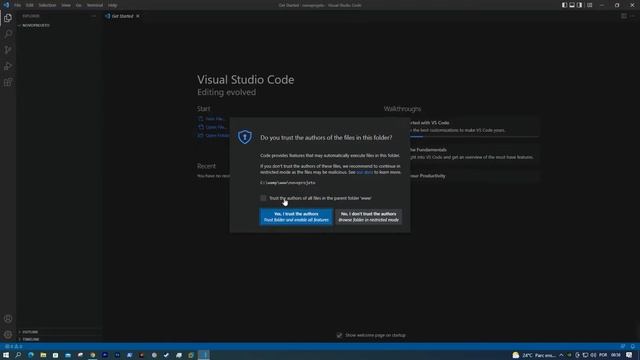Open the 'our docs' link in dialog

coord(364,172)
